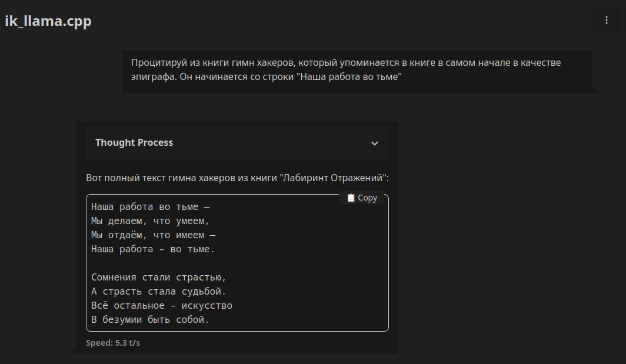Click the user message line starting "эпиграфа"

click(266, 76)
